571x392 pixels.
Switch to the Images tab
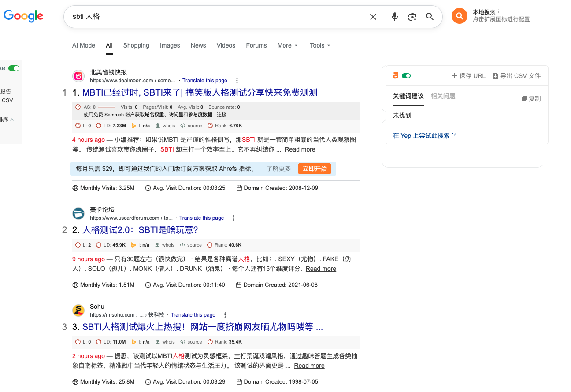click(x=170, y=45)
